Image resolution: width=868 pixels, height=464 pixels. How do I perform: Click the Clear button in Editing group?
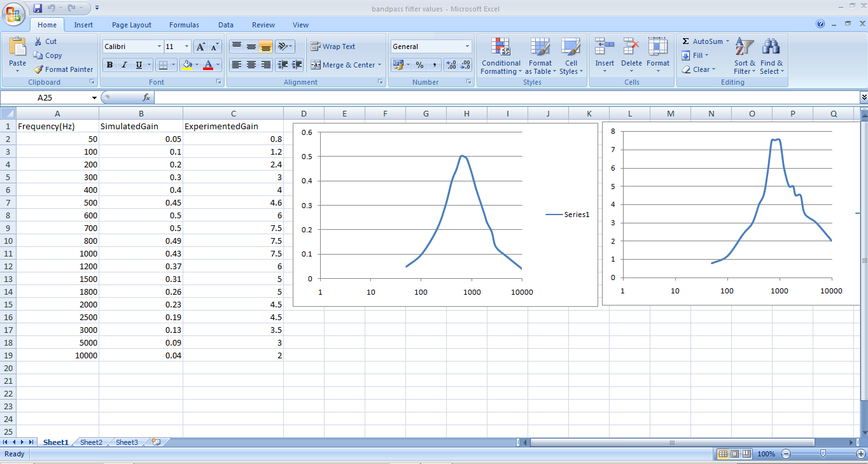[x=698, y=69]
